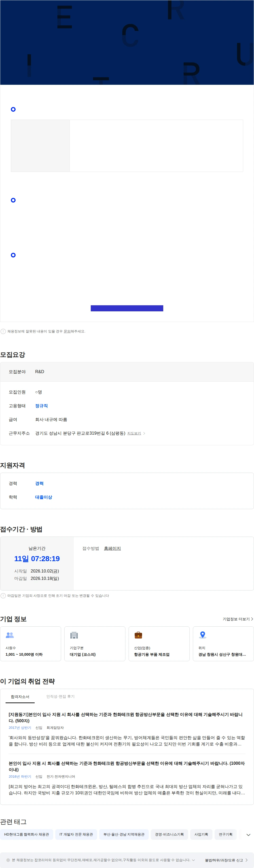The width and height of the screenshot is (254, 868).
Task: Select the 합격자소서 tab
Action: click(20, 697)
